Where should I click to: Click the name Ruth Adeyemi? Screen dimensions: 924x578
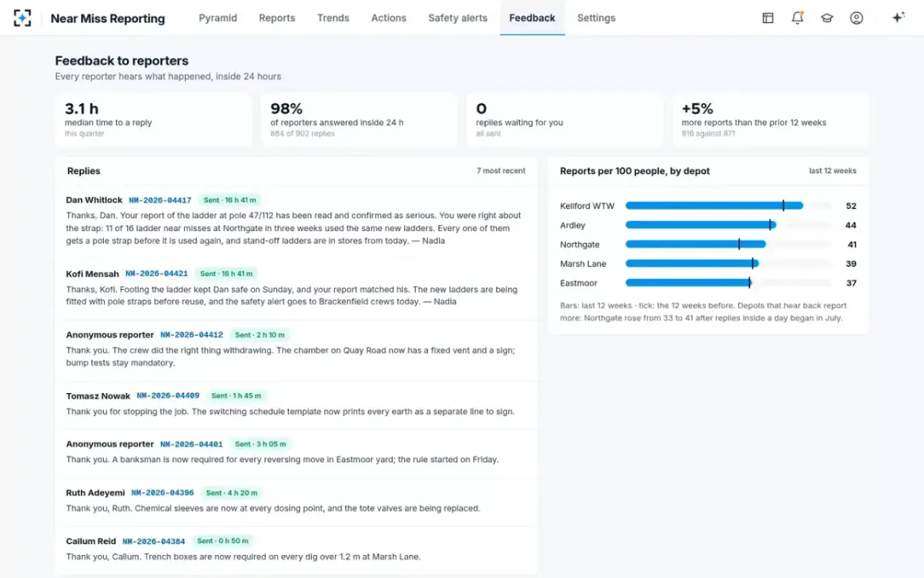click(x=95, y=492)
